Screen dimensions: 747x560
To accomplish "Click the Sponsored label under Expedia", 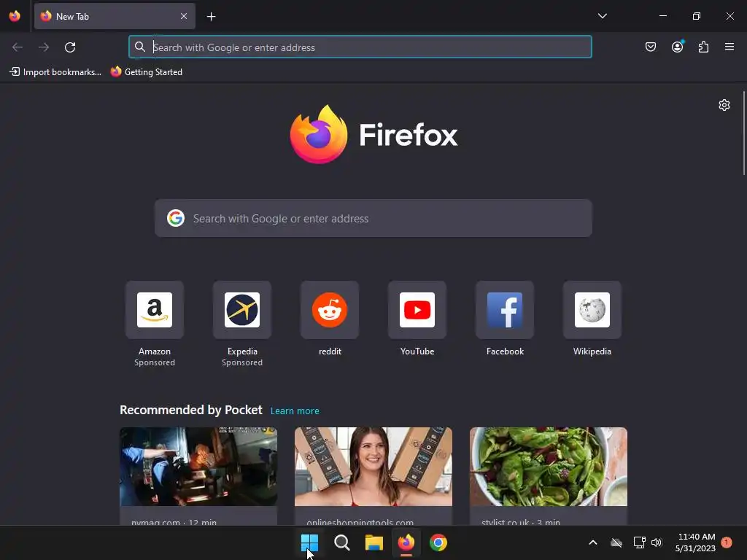I will click(242, 362).
